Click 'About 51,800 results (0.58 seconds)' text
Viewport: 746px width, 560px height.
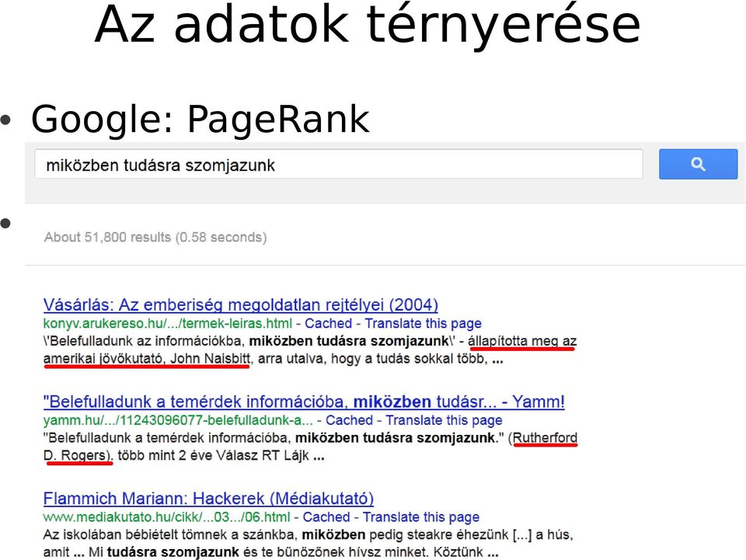[155, 237]
